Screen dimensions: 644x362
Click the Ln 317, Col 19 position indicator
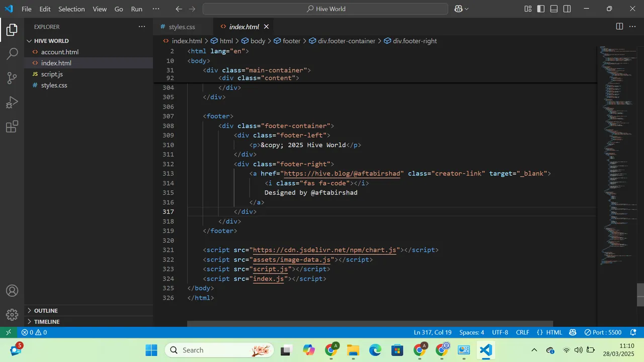pyautogui.click(x=433, y=332)
